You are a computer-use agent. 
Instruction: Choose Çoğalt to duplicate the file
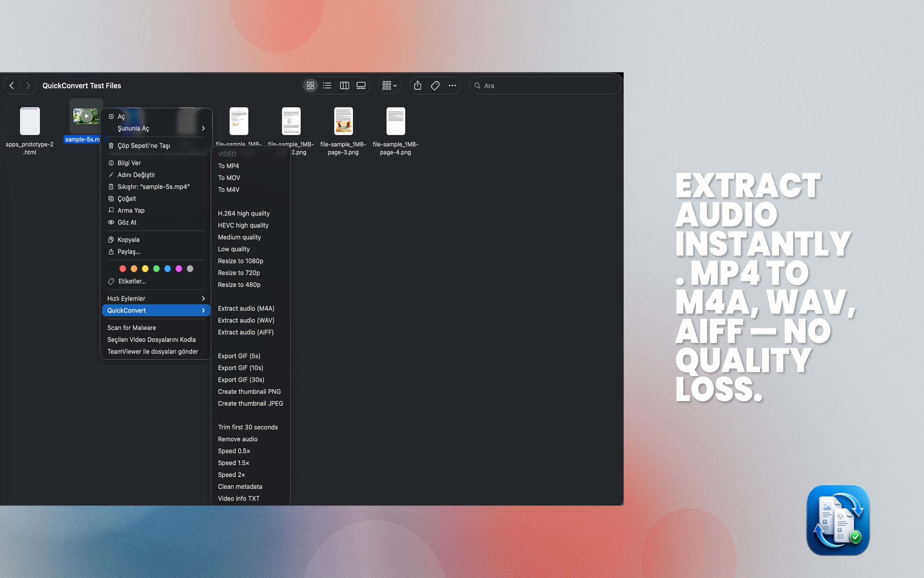point(156,198)
